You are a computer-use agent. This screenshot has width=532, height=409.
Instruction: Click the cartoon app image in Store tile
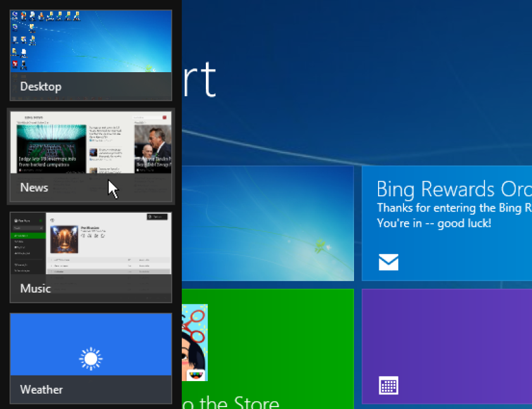click(x=195, y=343)
